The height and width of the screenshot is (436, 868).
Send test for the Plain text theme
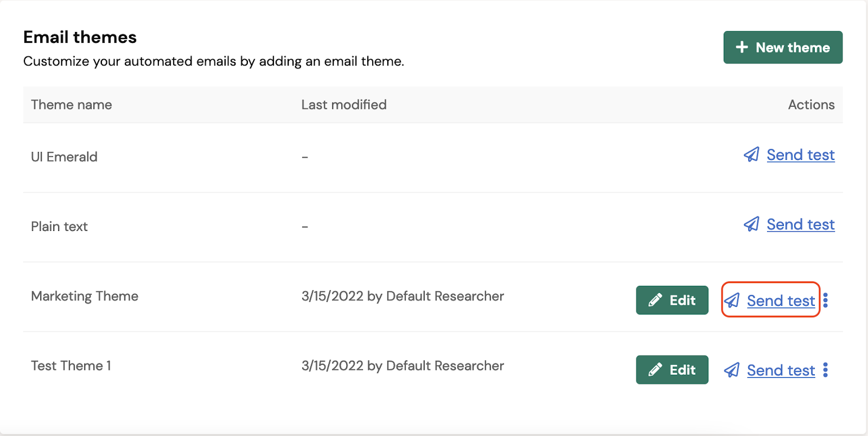[x=801, y=225]
